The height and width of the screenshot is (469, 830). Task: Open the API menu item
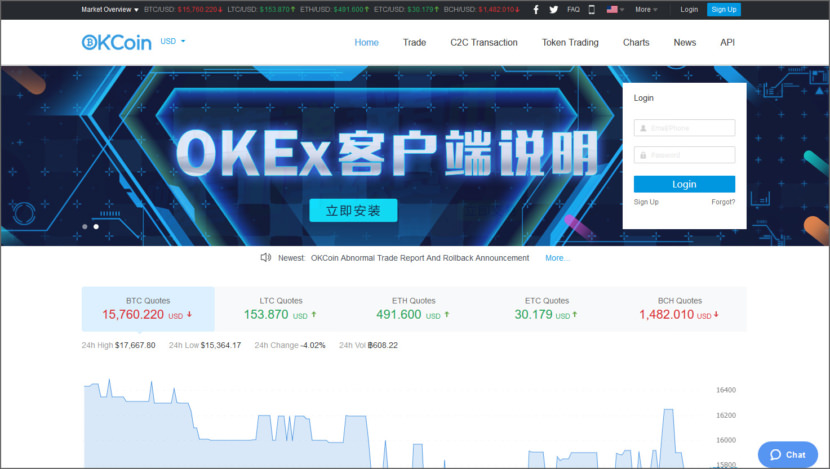click(727, 42)
